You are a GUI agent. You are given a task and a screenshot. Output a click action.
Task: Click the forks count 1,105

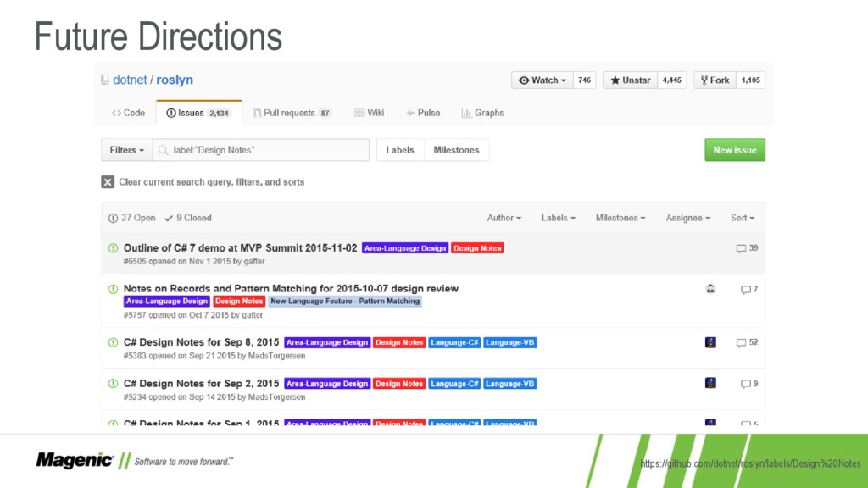click(751, 80)
